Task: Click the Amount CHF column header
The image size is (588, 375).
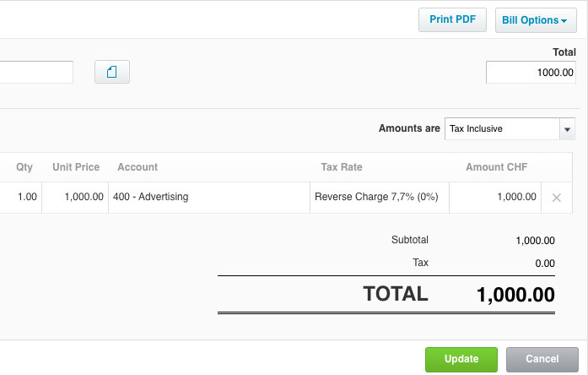Action: (x=497, y=167)
